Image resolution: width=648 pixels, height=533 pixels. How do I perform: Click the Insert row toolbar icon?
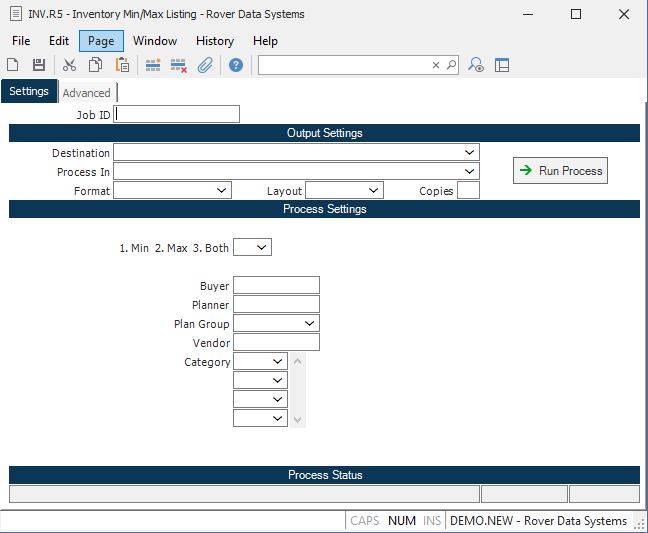(153, 65)
